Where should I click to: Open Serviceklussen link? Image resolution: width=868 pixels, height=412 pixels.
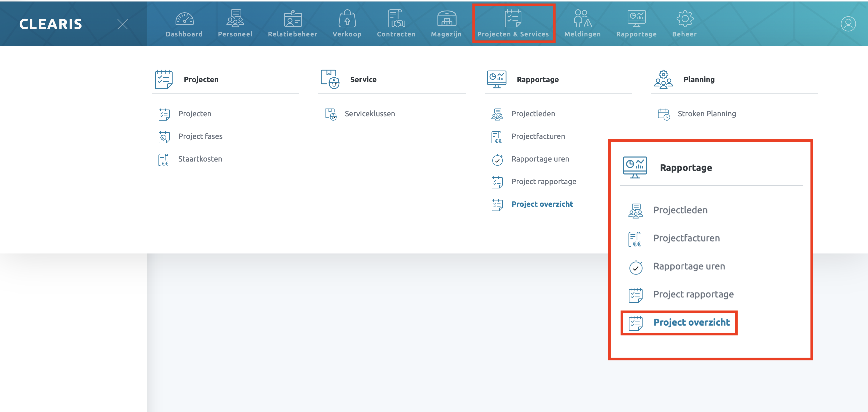[370, 114]
